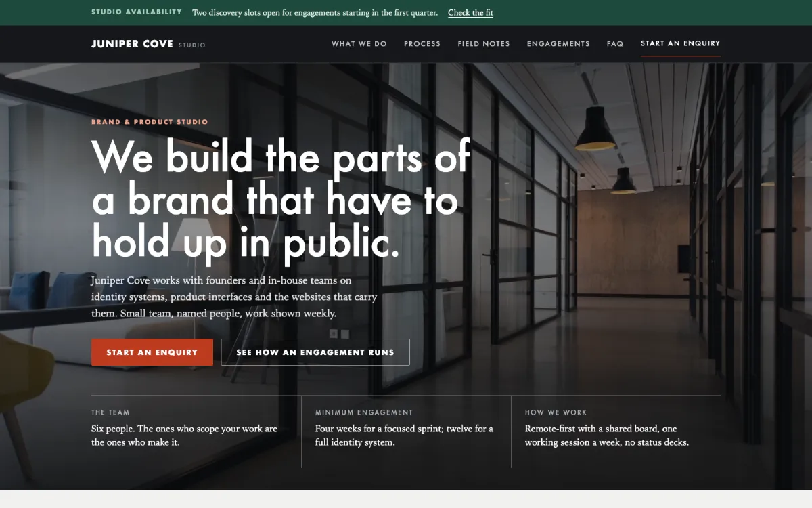Click the Brand & Product Studio eyebrow text
Image resolution: width=812 pixels, height=508 pixels.
point(150,122)
